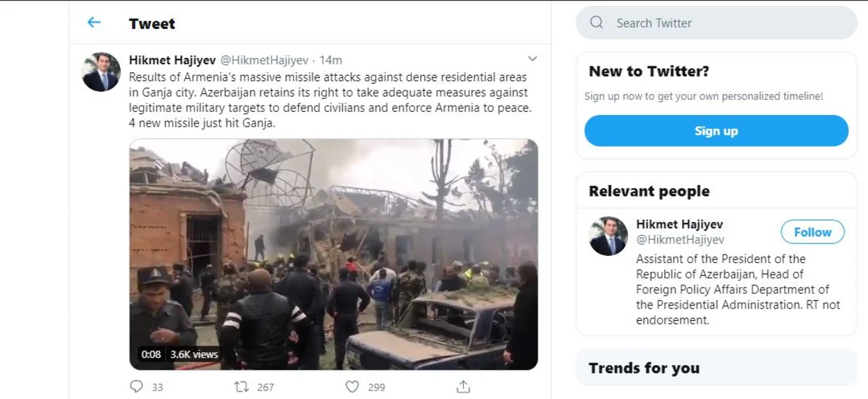This screenshot has height=399, width=868.
Task: Follow Hikmet Hajiyev
Action: (x=812, y=232)
